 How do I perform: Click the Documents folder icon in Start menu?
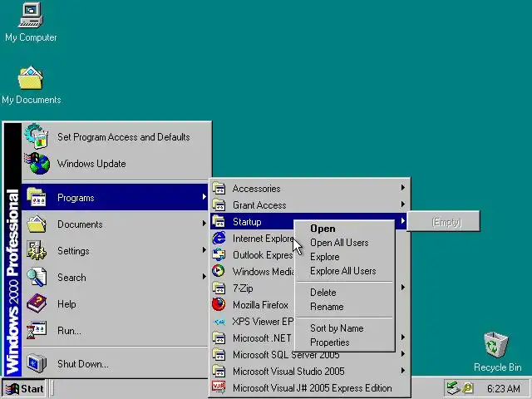coord(37,224)
